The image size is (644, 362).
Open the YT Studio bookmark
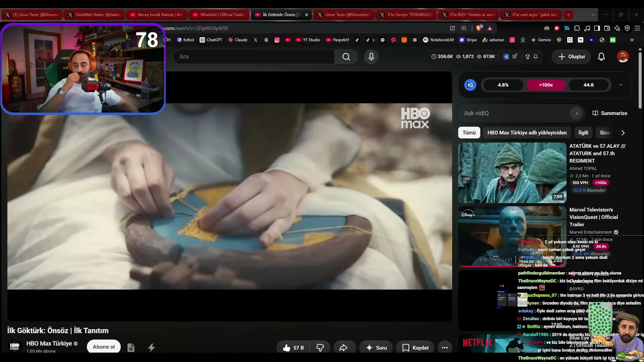[x=307, y=40]
